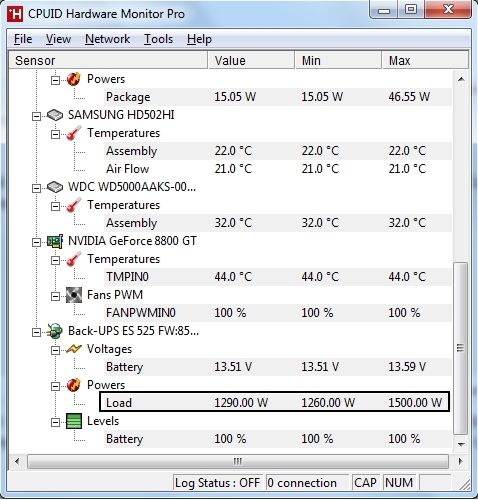Collapse the SAMSUNG HD502HI tree node
Viewport: 478px width, 500px height.
tap(36, 117)
